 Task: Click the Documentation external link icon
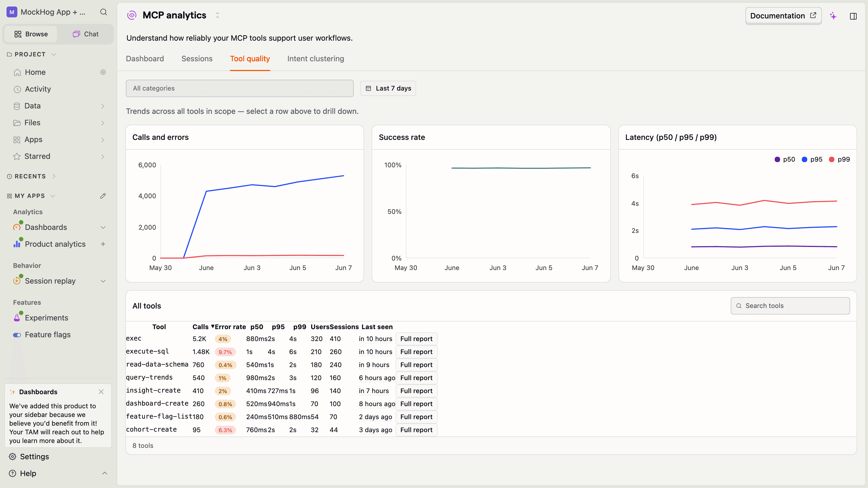[x=813, y=15]
